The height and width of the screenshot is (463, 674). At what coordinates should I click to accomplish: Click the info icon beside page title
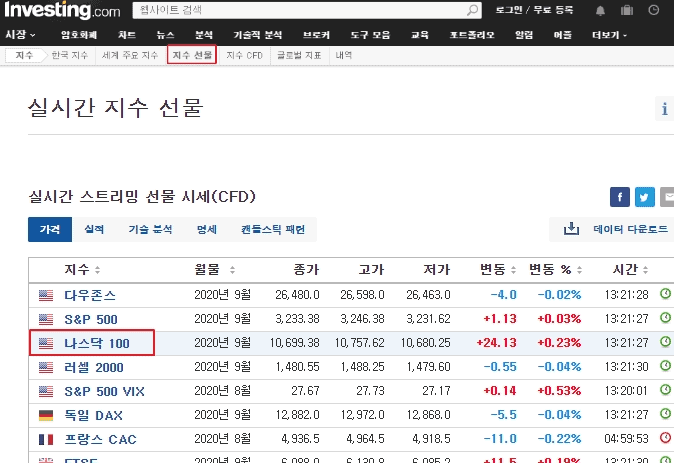click(665, 109)
